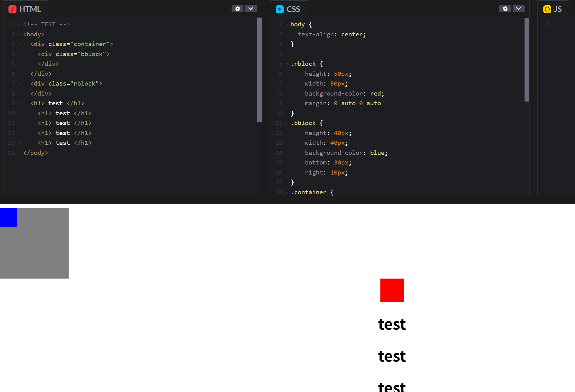Collapse the rblock div fold arrow on line 7
Screen dimensions: 575x392
coord(19,84)
